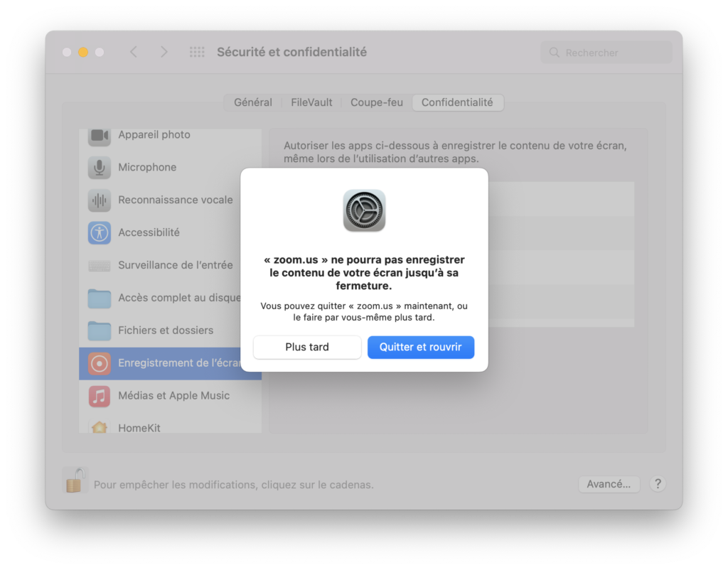Click the padlock hint text about cadenas
This screenshot has width=728, height=570.
click(x=233, y=485)
